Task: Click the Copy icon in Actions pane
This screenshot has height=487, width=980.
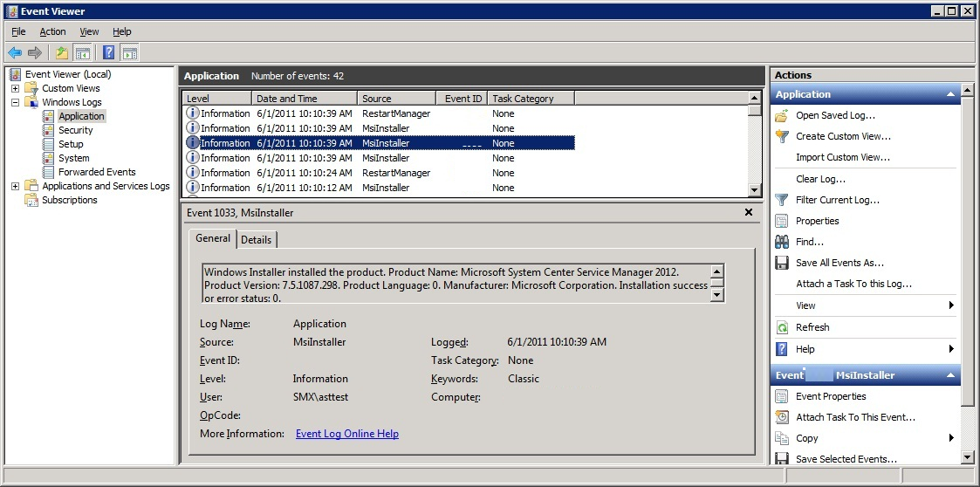Action: 782,438
